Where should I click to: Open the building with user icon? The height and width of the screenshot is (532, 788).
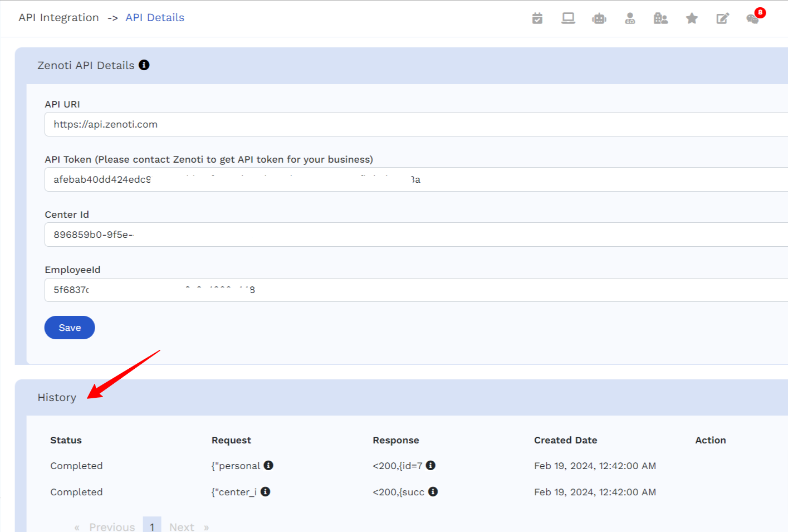click(660, 18)
